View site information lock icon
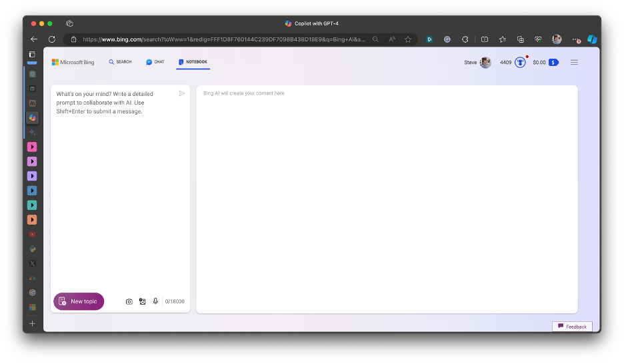Screen dimensions: 624x364 tap(73, 39)
